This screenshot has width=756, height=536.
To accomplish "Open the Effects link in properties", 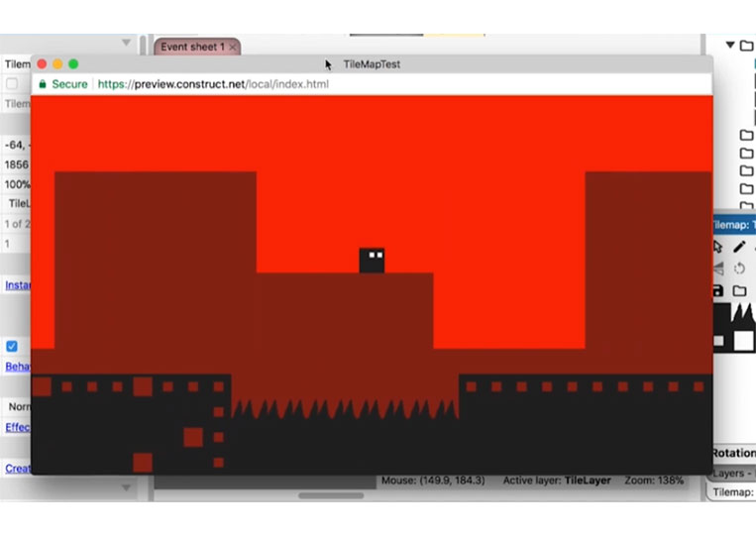I will point(18,427).
